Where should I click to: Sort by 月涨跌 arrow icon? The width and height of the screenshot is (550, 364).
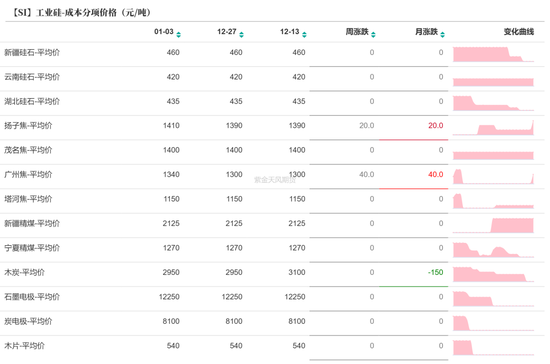[442, 34]
